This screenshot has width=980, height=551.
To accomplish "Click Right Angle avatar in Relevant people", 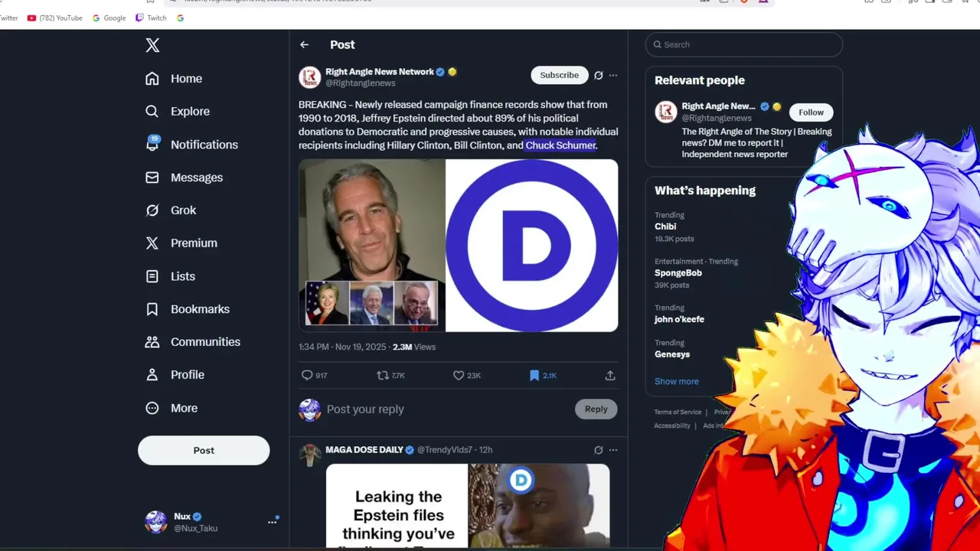I will pyautogui.click(x=665, y=112).
